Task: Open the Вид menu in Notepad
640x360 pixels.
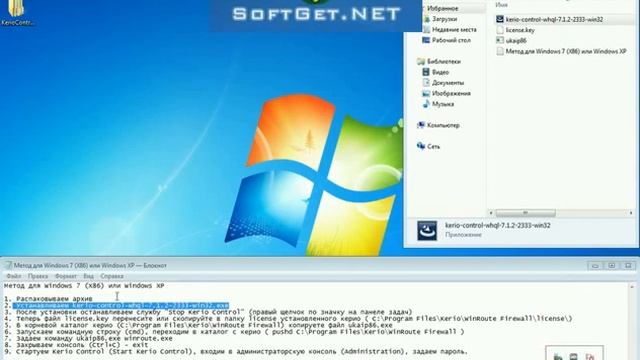Action: click(88, 276)
